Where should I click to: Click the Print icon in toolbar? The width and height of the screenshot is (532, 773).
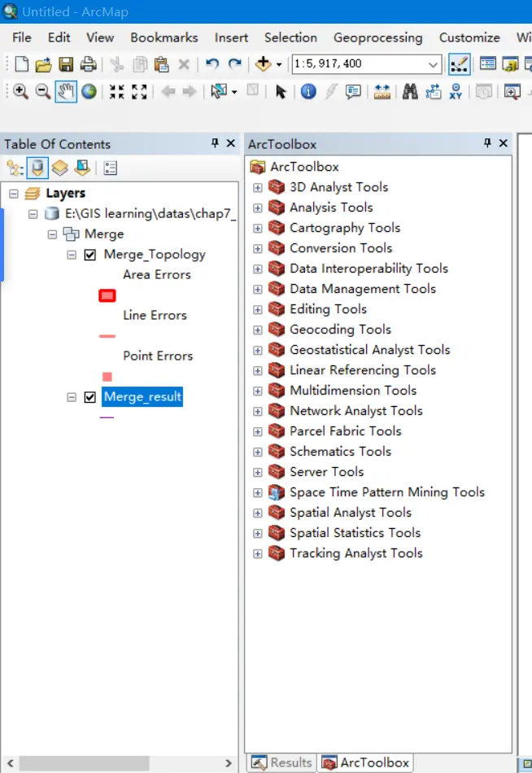click(x=88, y=64)
